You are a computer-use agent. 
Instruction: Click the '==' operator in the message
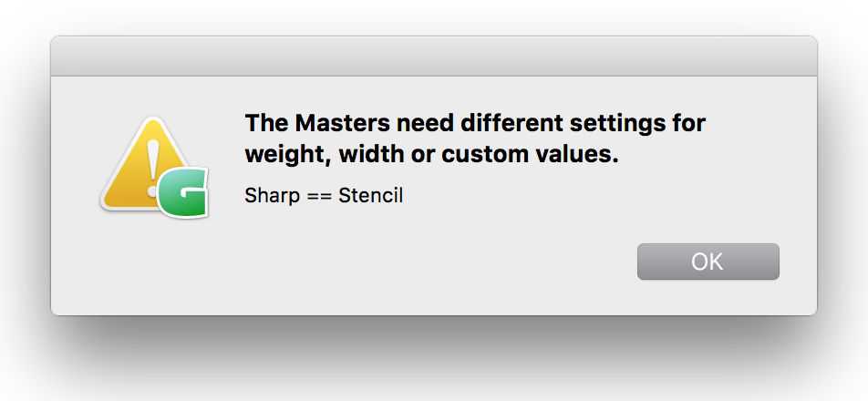tap(316, 195)
